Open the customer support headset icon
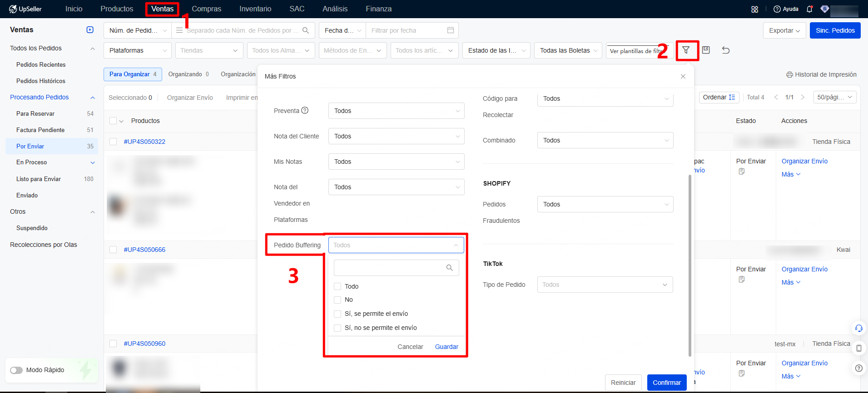This screenshot has width=868, height=393. tap(858, 328)
